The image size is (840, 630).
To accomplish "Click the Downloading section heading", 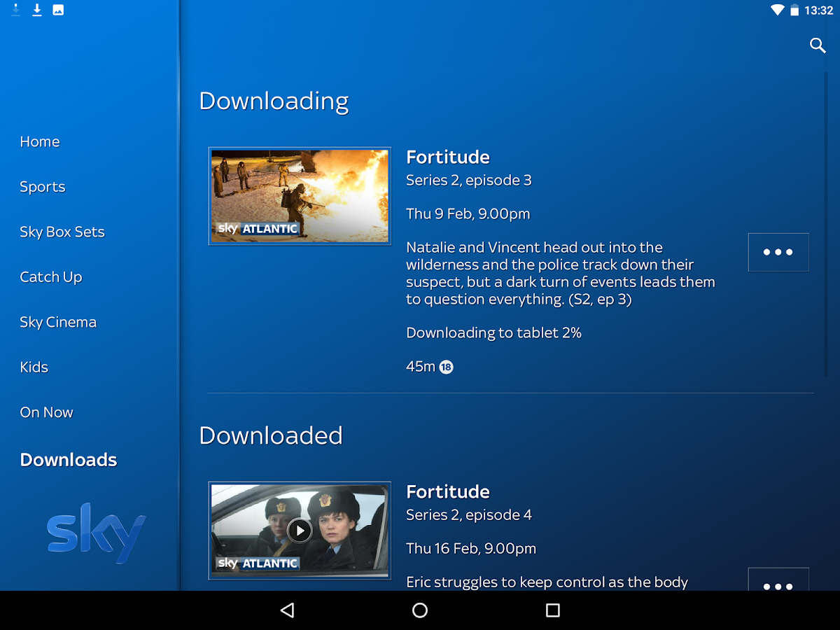I will point(274,101).
